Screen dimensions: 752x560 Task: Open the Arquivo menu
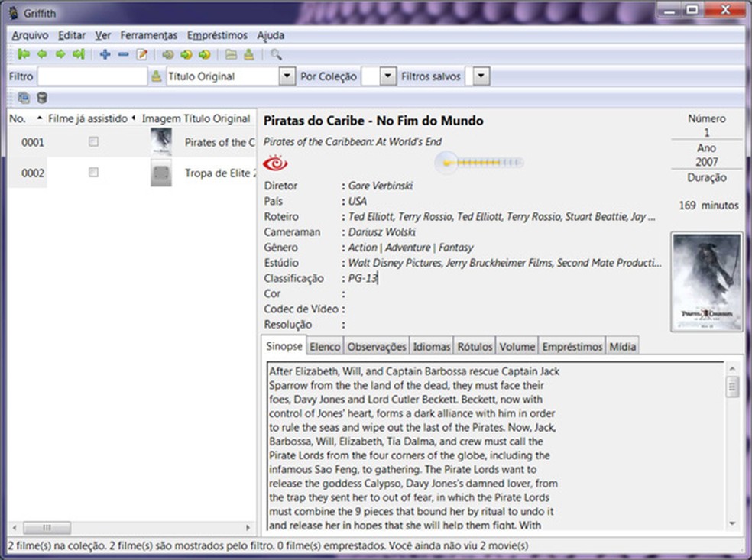pyautogui.click(x=31, y=35)
